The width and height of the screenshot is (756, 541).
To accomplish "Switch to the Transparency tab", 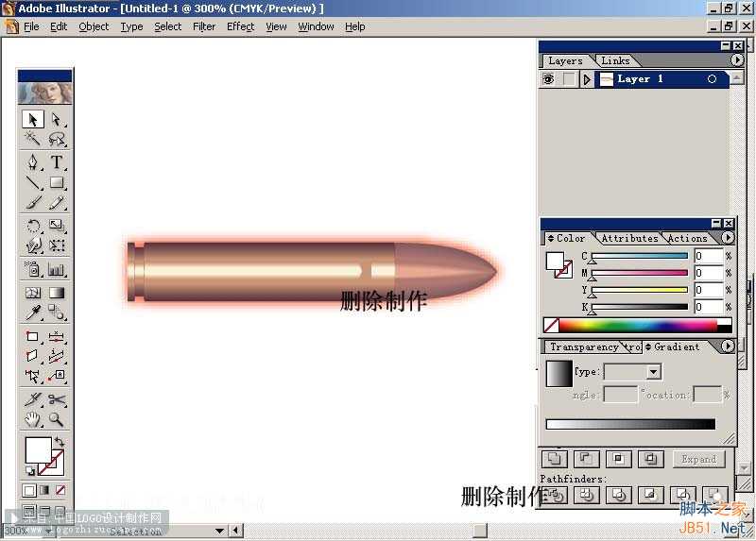I will click(x=584, y=347).
